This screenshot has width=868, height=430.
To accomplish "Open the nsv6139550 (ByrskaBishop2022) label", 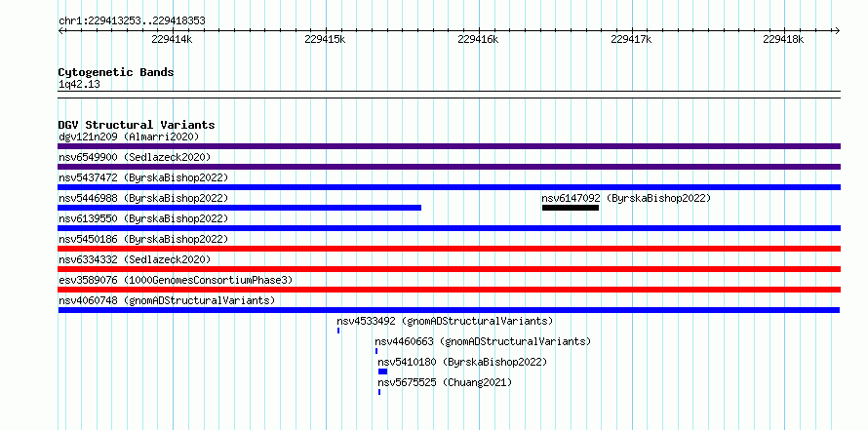I will [143, 218].
